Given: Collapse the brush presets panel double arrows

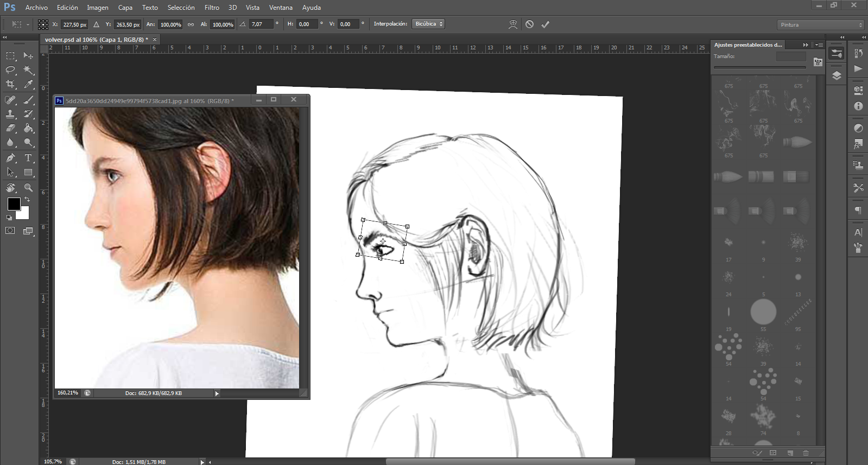Looking at the screenshot, I should (806, 45).
